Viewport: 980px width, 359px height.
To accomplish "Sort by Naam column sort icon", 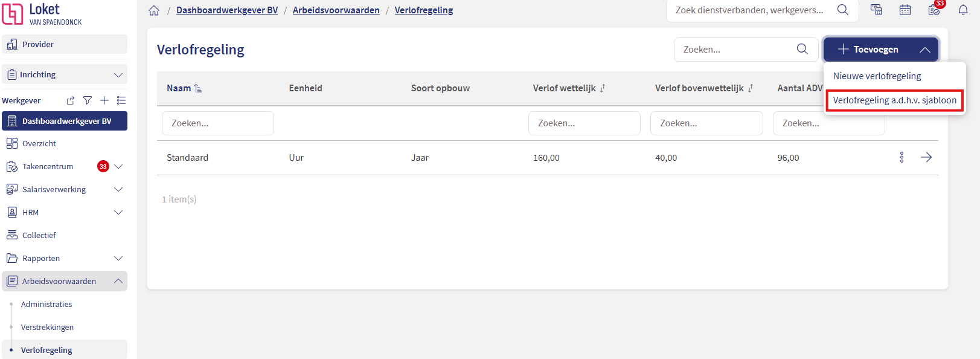I will [x=198, y=88].
